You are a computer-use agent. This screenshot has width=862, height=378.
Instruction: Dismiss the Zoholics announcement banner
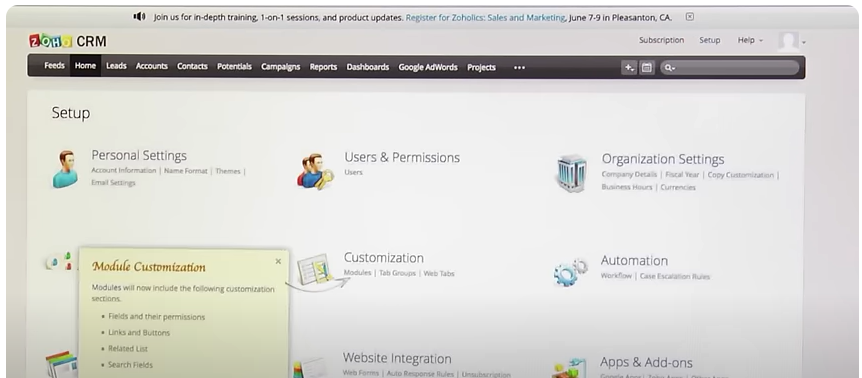pos(690,16)
